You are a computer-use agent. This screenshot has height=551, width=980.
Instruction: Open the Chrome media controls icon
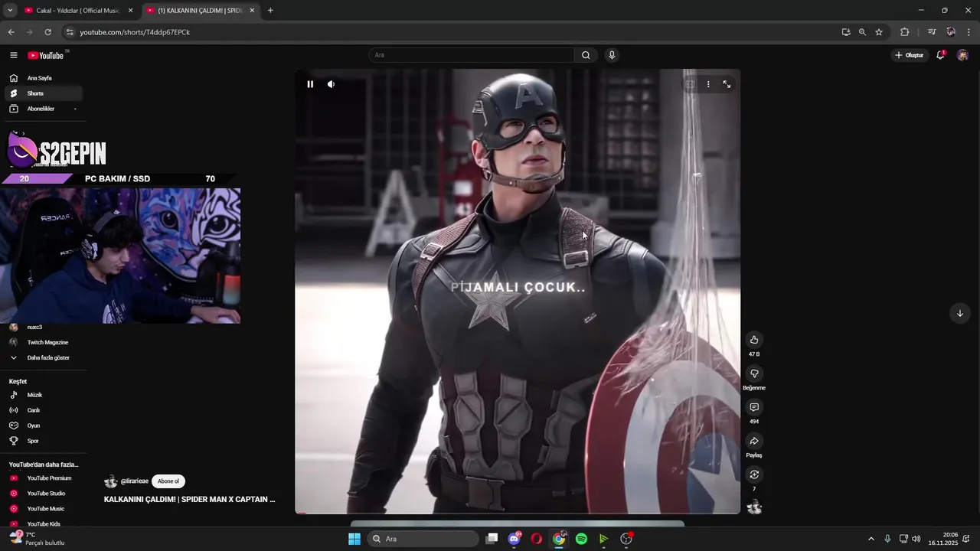(932, 32)
